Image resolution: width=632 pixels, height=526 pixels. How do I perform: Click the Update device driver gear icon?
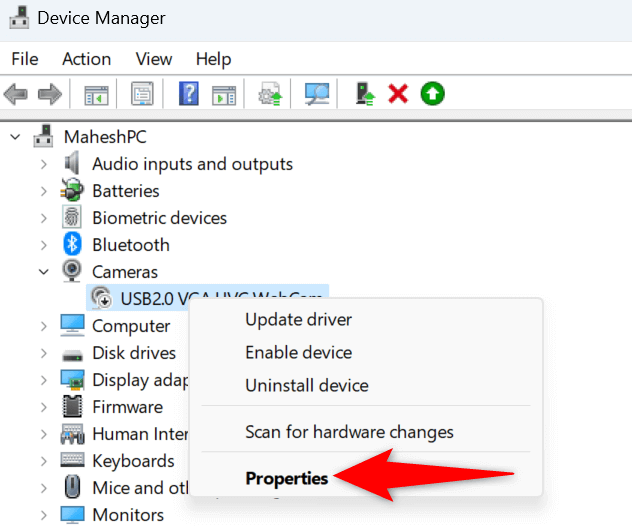pos(270,94)
